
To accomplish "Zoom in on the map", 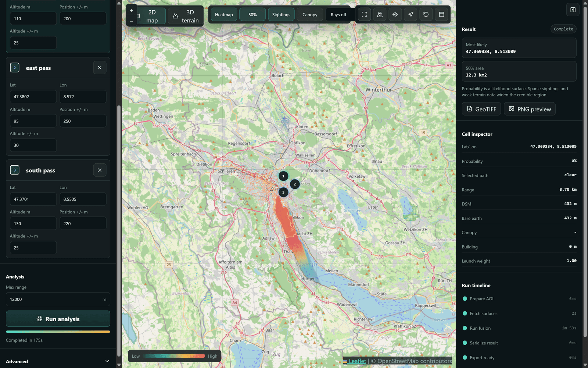I will tap(131, 10).
